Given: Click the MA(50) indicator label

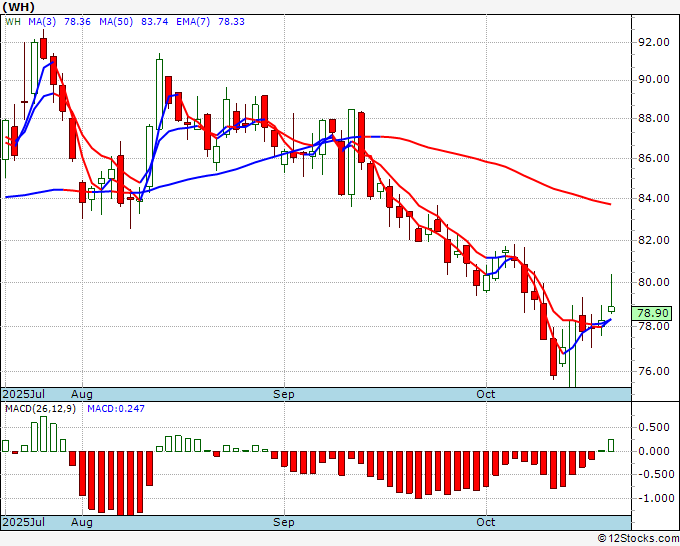Looking at the screenshot, I should [116, 22].
